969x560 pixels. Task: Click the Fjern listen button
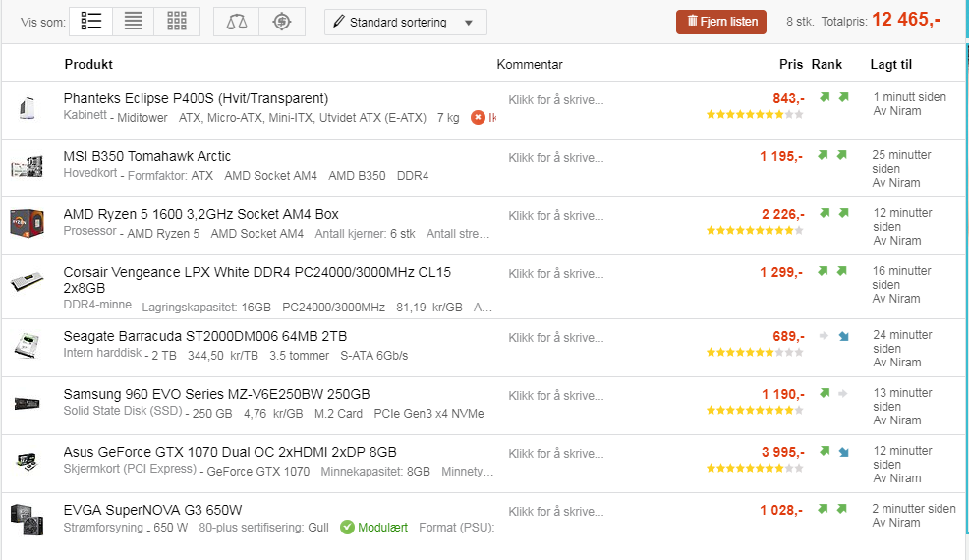point(721,22)
